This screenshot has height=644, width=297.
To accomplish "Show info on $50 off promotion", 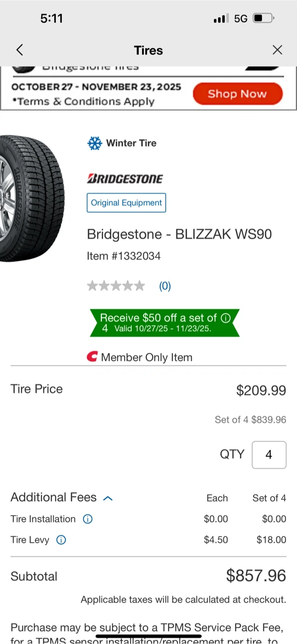I will pyautogui.click(x=226, y=318).
